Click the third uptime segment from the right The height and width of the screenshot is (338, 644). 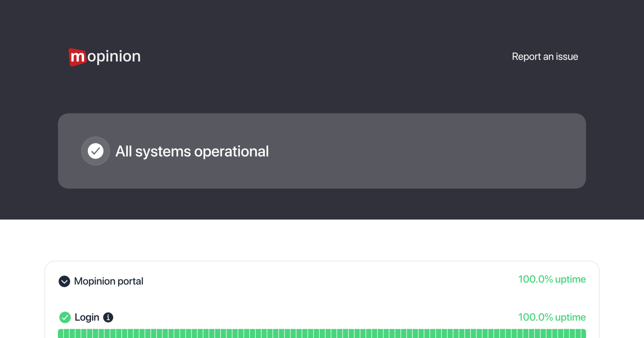click(x=572, y=334)
